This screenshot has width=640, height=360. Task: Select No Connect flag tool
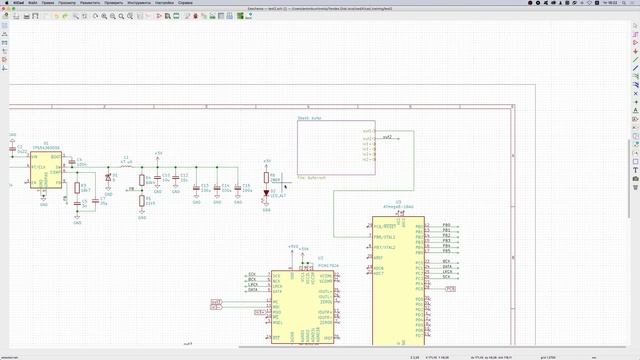coord(636,93)
